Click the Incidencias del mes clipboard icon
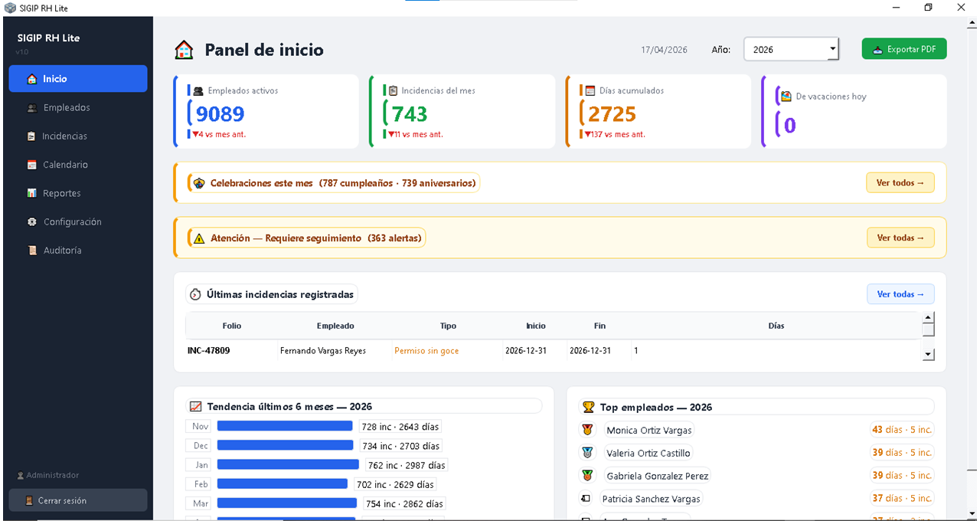 (393, 90)
